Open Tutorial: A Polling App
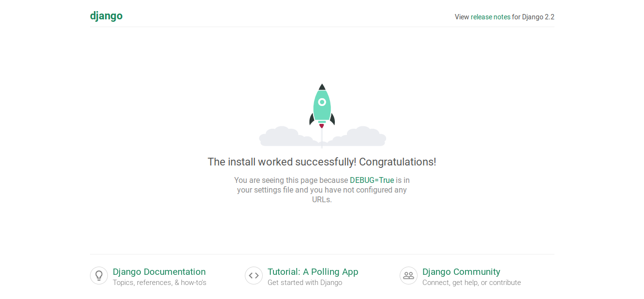The width and height of the screenshot is (644, 299). pyautogui.click(x=313, y=272)
